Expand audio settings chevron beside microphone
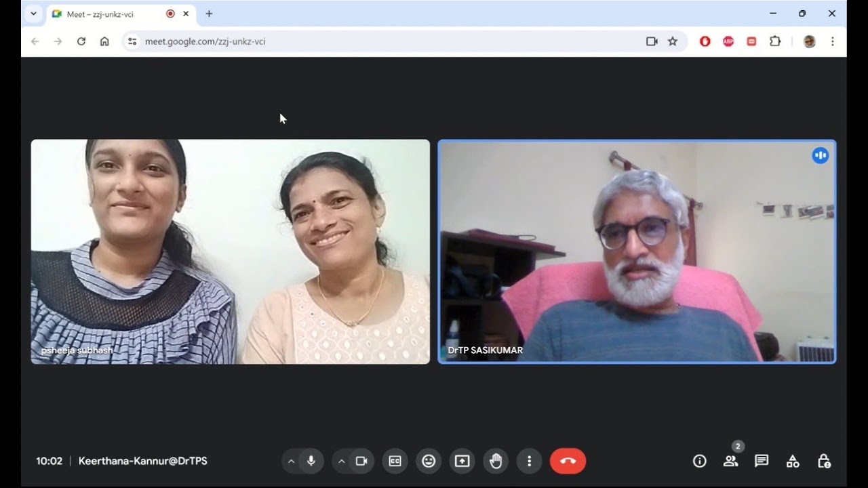The width and height of the screenshot is (868, 488). coord(291,461)
